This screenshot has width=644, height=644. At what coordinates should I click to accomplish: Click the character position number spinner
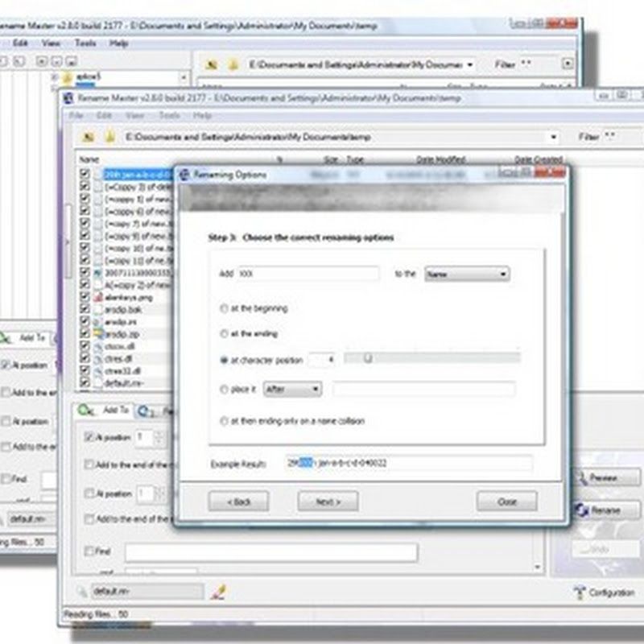click(322, 360)
